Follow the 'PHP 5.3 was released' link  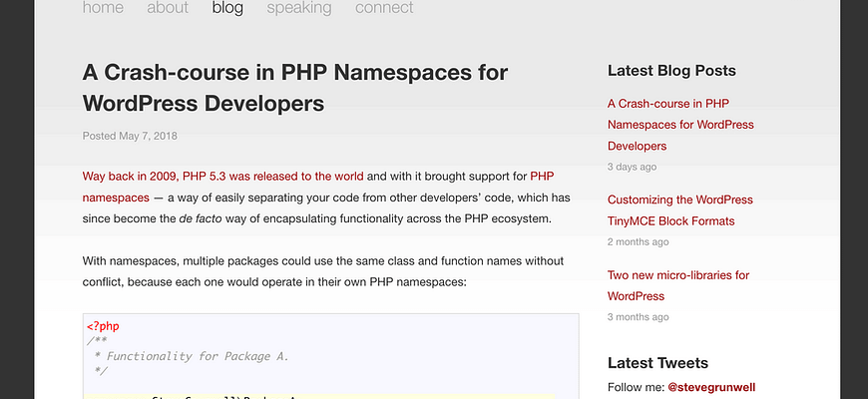click(x=223, y=177)
